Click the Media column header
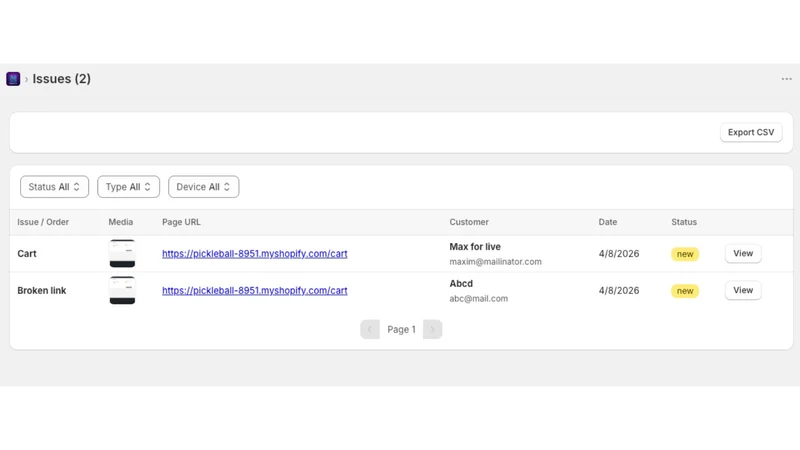The image size is (800, 450). coord(120,222)
